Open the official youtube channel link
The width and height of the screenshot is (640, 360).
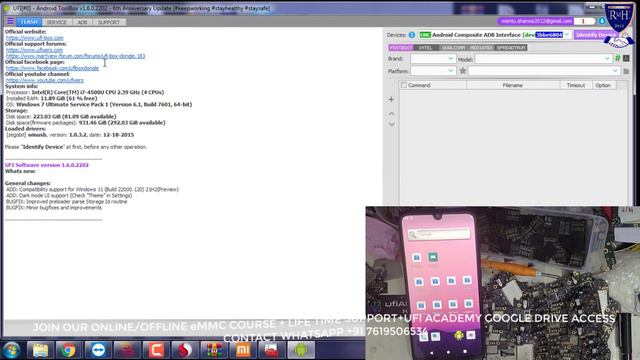[44, 80]
